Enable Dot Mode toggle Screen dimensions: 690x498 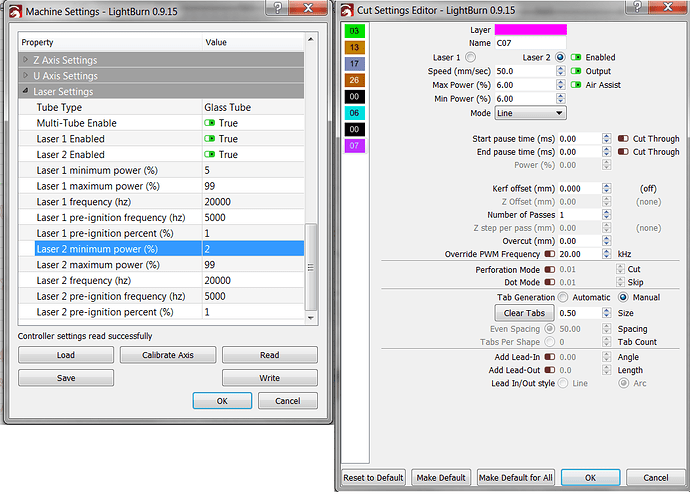pos(550,282)
